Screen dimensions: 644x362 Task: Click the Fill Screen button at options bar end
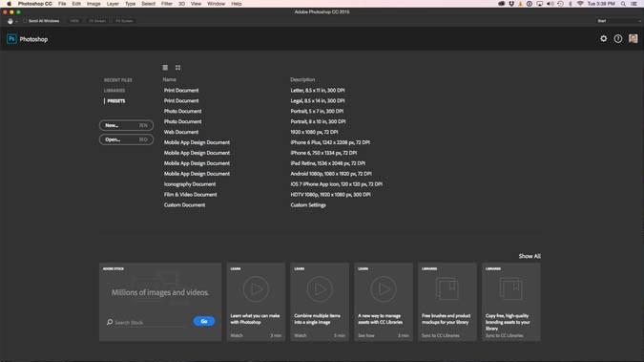pyautogui.click(x=124, y=21)
